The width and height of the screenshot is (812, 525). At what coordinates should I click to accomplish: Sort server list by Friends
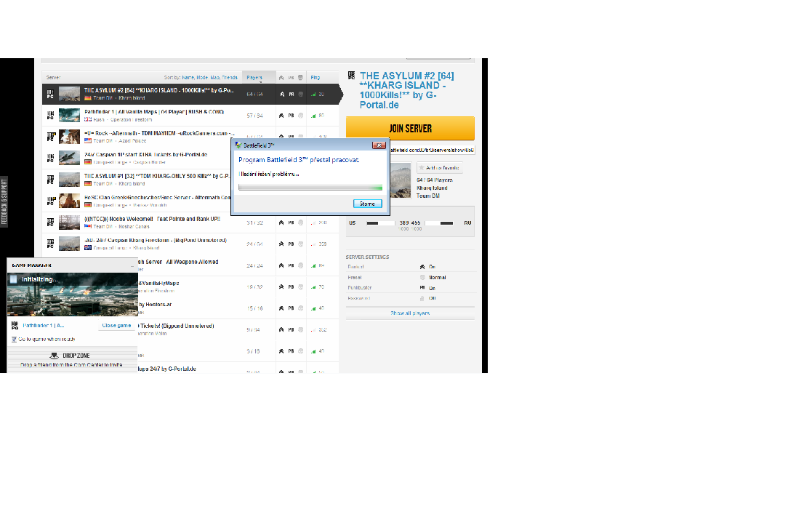pos(230,78)
